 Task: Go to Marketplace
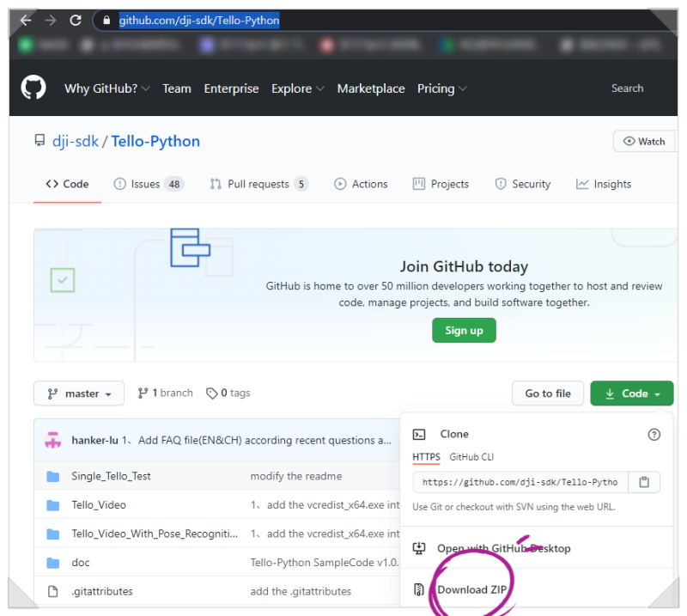pyautogui.click(x=371, y=88)
